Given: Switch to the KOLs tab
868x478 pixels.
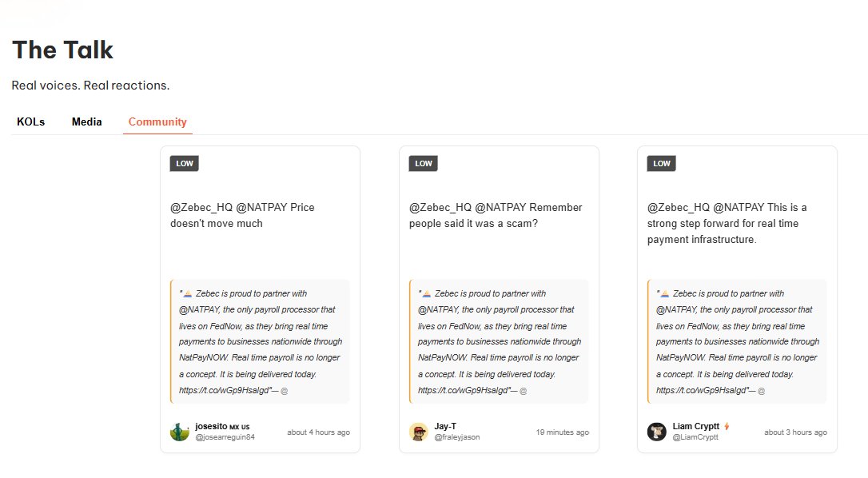Looking at the screenshot, I should (30, 122).
